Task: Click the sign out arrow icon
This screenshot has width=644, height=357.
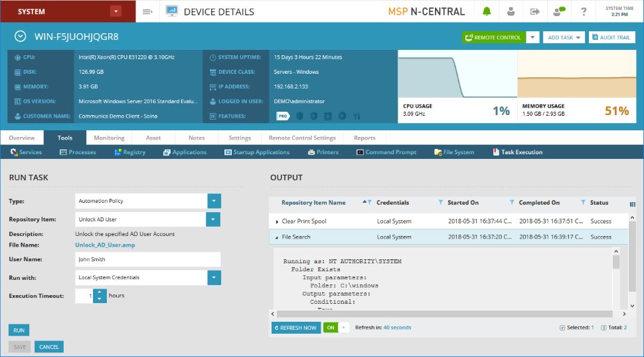Action: tap(534, 11)
